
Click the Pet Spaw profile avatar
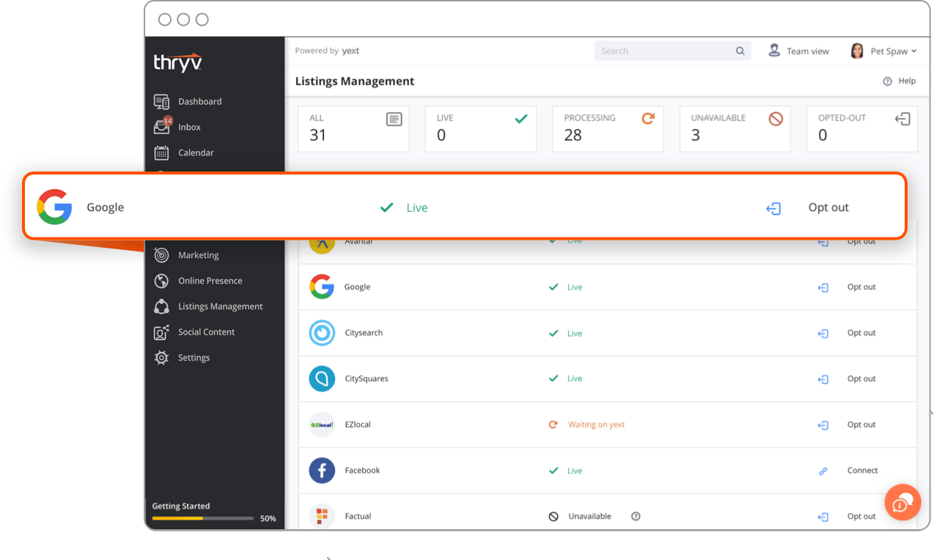(x=856, y=51)
